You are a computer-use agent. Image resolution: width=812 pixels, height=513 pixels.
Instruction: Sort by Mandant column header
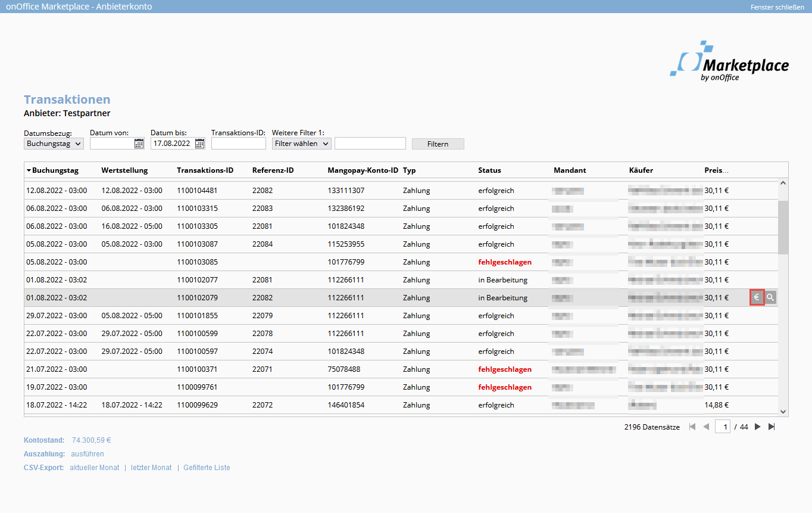(570, 170)
